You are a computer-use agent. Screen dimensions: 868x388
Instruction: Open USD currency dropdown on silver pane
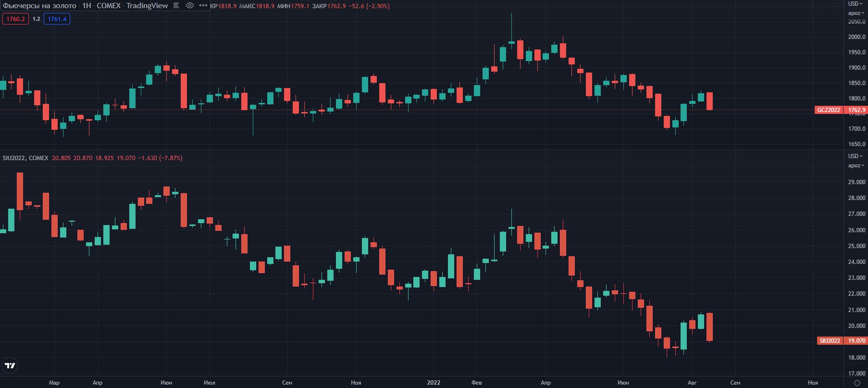coord(856,156)
